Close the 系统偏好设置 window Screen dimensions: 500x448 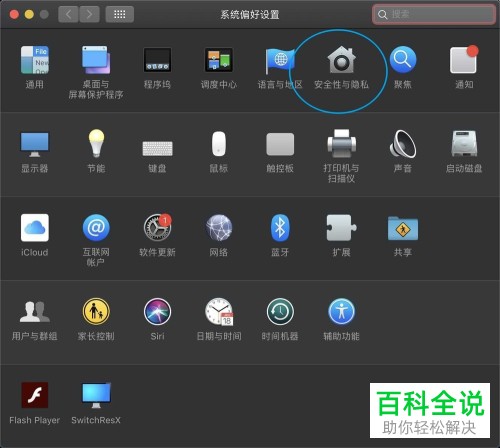(14, 14)
